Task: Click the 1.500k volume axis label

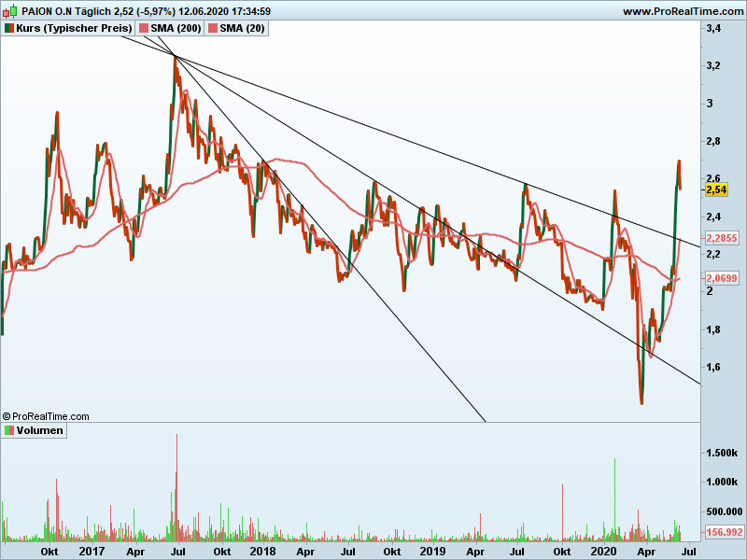Action: coord(723,452)
